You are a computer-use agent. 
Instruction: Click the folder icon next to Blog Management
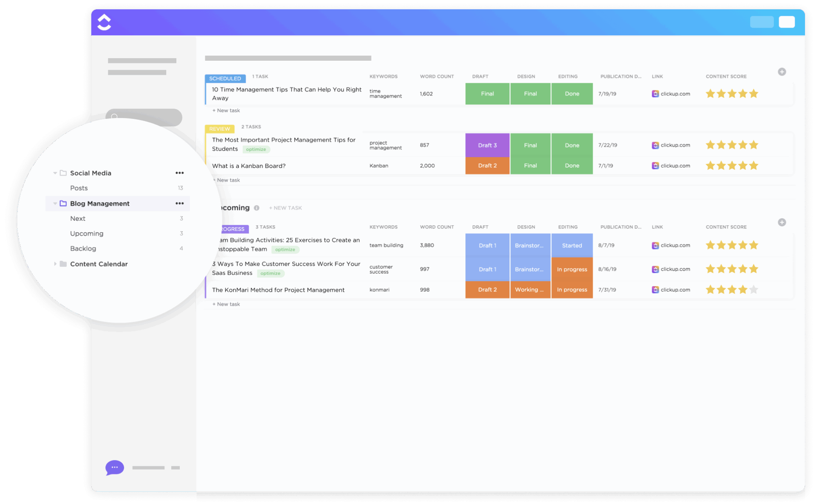tap(62, 203)
